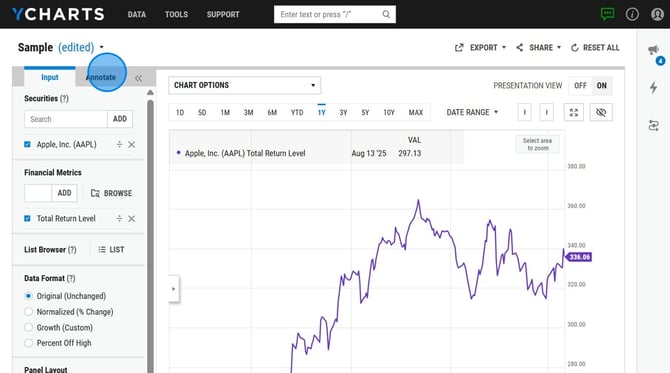Select the 1Y time range
The height and width of the screenshot is (373, 670).
pyautogui.click(x=321, y=112)
